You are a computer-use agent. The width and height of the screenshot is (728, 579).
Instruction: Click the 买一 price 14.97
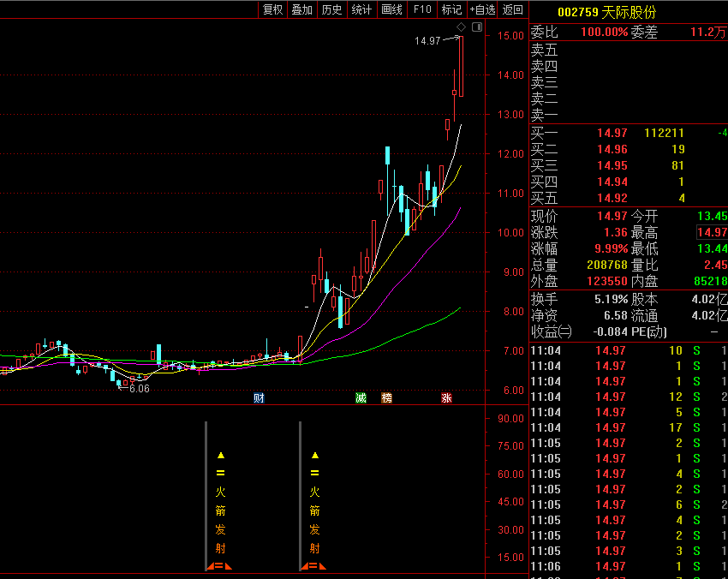click(x=612, y=134)
